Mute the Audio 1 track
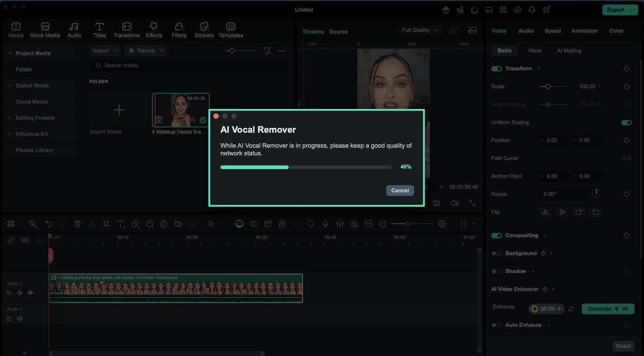The height and width of the screenshot is (356, 644). [20, 318]
